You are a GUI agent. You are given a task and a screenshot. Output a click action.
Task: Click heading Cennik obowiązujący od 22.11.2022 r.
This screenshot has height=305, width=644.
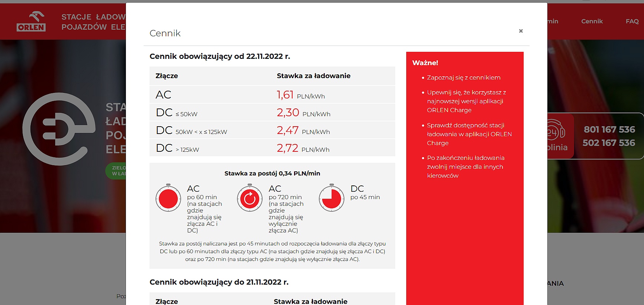[x=220, y=56]
